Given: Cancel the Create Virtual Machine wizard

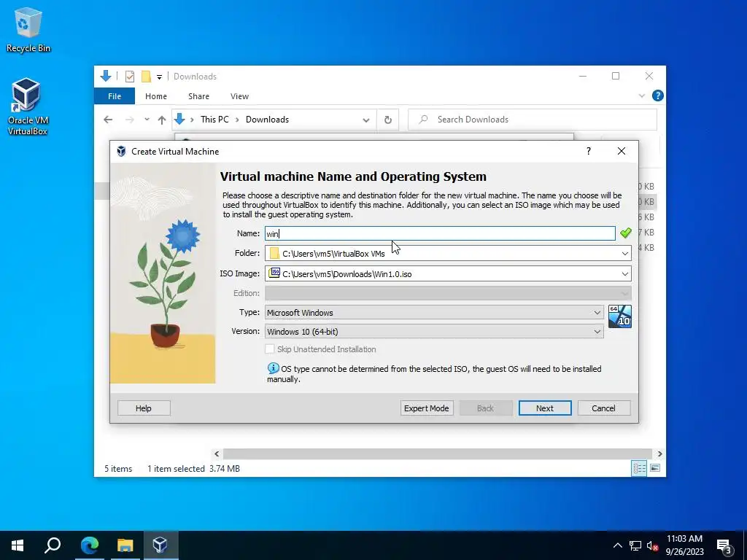Looking at the screenshot, I should point(603,408).
